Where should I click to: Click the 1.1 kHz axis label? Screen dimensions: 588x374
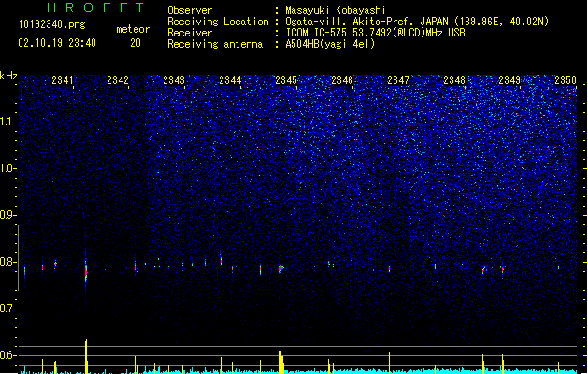coord(8,122)
